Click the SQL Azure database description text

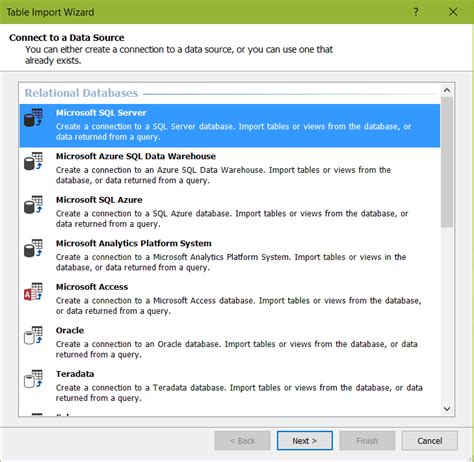tap(232, 219)
